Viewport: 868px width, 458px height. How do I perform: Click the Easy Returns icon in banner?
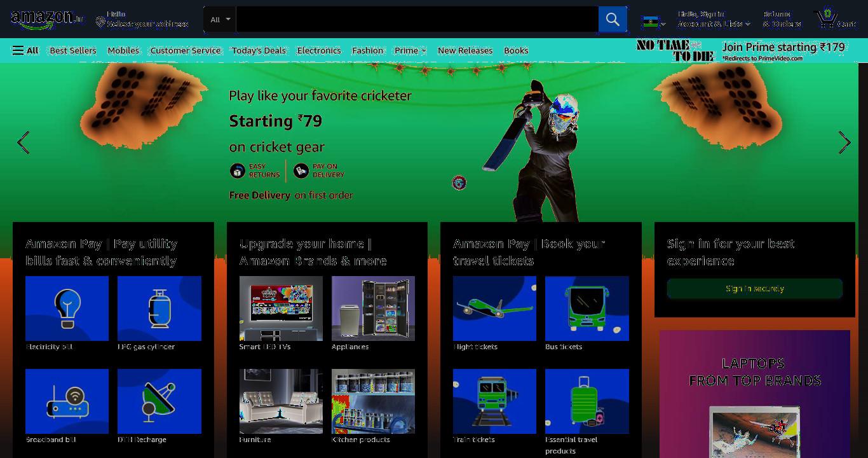[238, 170]
